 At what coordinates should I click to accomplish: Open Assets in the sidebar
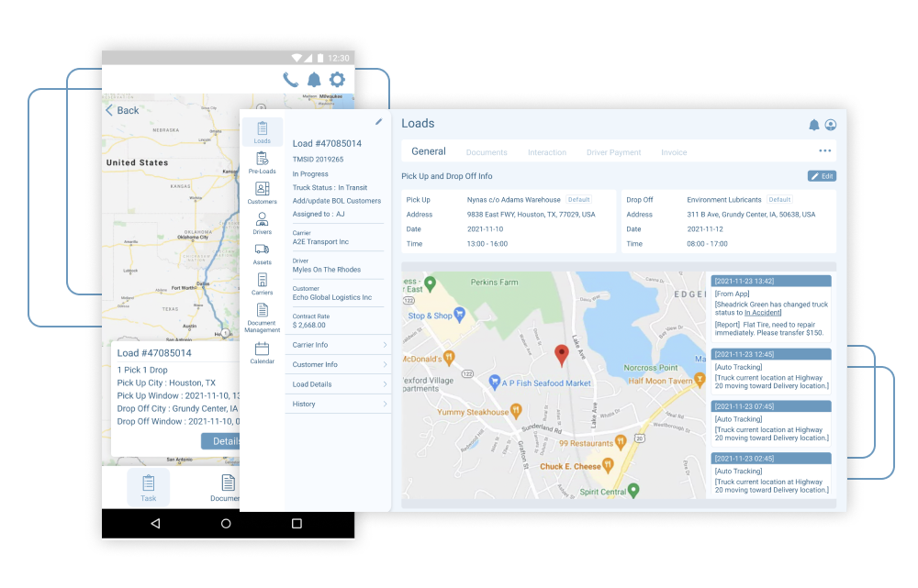(263, 254)
